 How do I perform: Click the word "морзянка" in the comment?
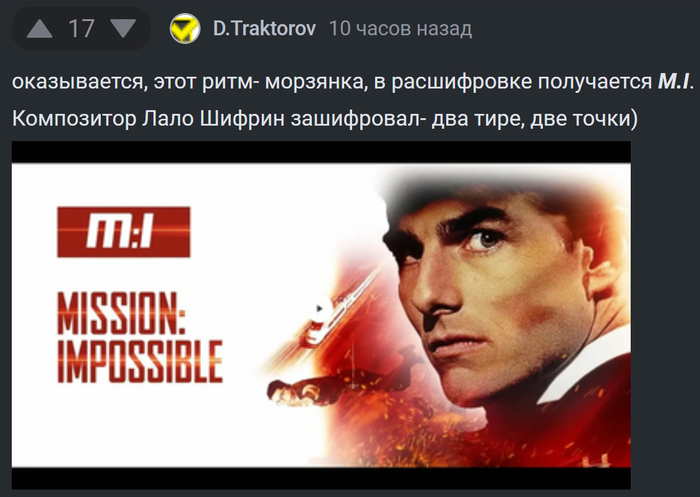(x=314, y=82)
